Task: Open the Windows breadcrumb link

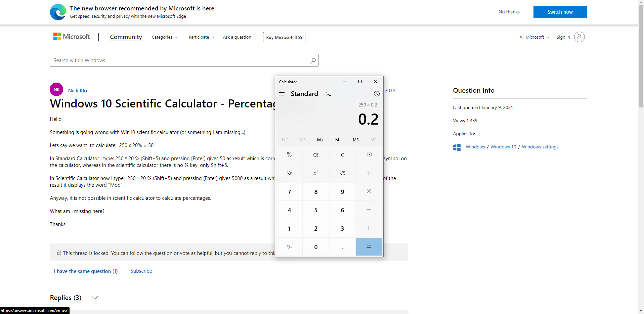Action: (x=475, y=147)
